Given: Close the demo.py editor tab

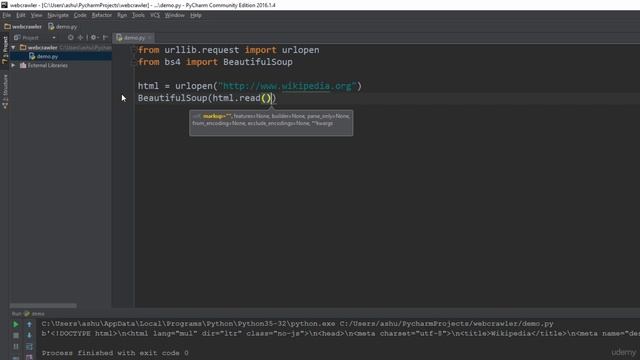Looking at the screenshot, I should click(150, 38).
